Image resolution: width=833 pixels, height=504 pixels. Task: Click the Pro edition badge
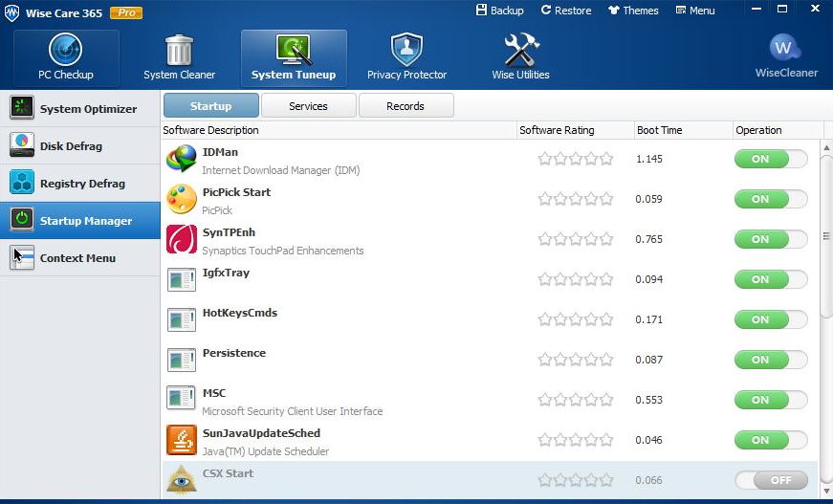tap(126, 12)
